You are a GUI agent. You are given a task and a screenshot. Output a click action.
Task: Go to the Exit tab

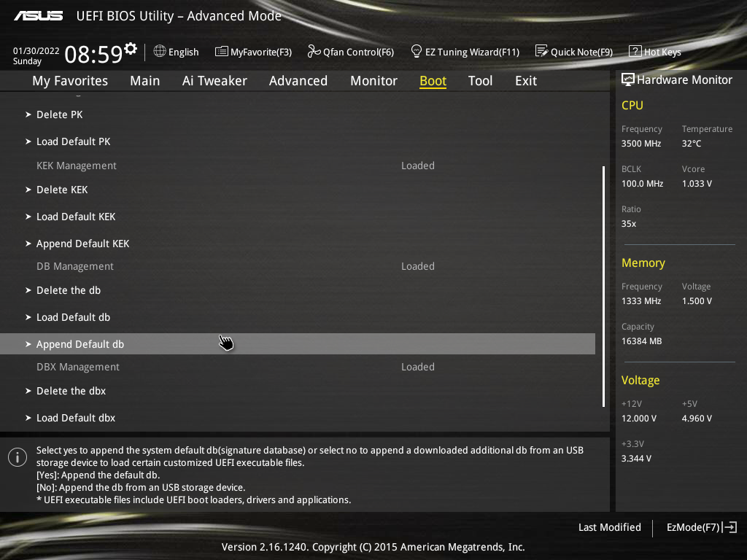pos(526,81)
